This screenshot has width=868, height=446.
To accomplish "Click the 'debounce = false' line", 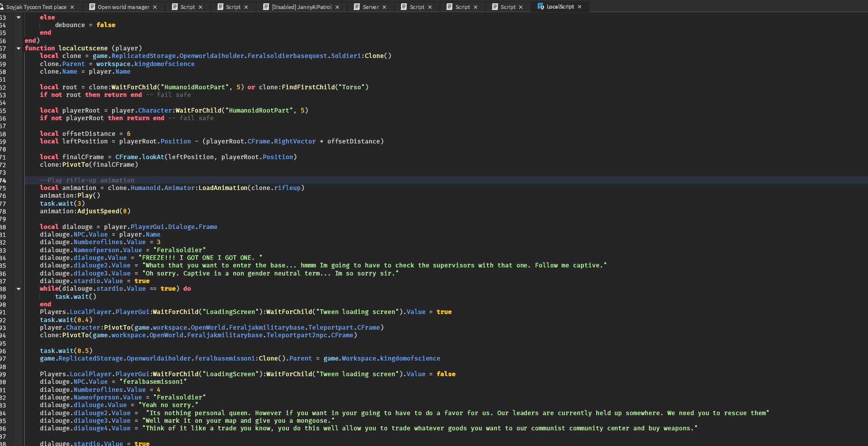I will point(85,25).
